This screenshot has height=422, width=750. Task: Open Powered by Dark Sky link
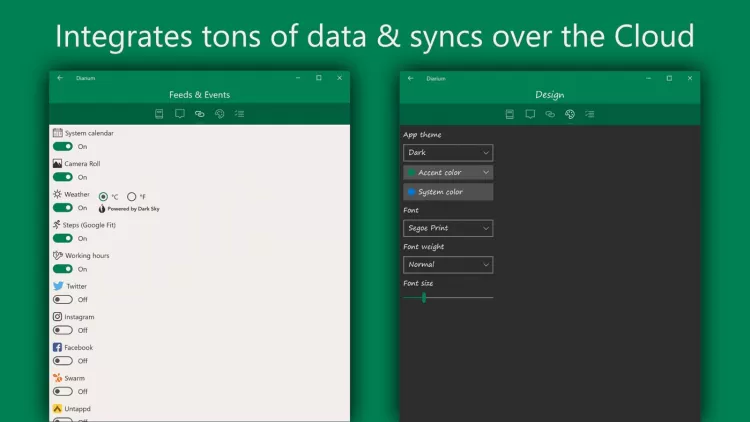(129, 209)
